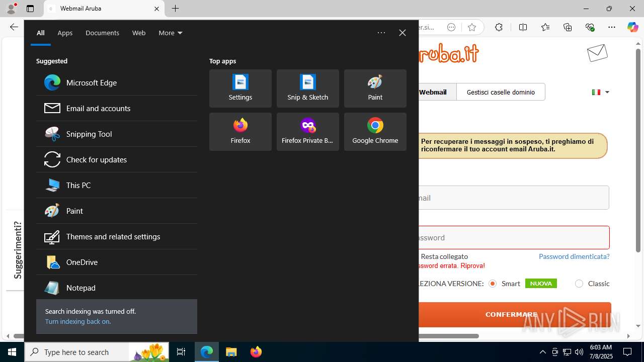Image resolution: width=644 pixels, height=362 pixels.
Task: Select the Classic version radio button
Action: (x=579, y=284)
